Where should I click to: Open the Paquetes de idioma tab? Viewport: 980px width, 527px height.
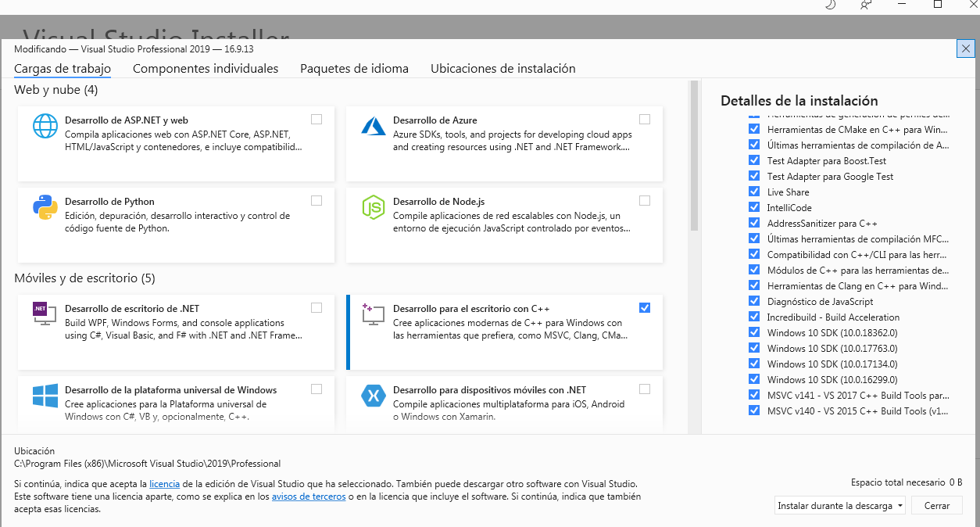(x=354, y=69)
